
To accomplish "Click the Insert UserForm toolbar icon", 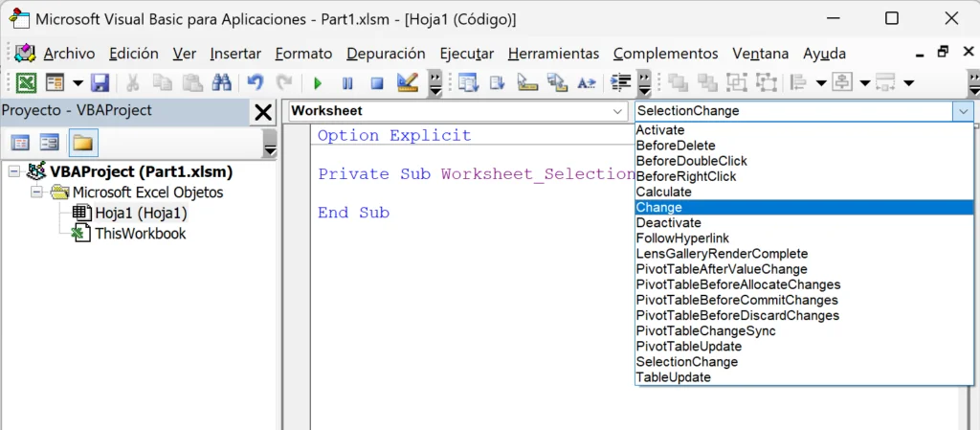I will tap(56, 82).
